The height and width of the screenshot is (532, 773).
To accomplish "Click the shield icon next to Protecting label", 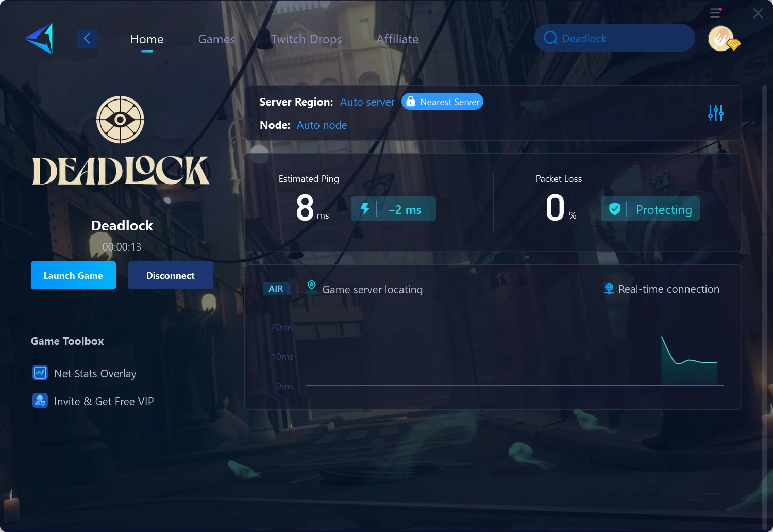I will pyautogui.click(x=614, y=209).
